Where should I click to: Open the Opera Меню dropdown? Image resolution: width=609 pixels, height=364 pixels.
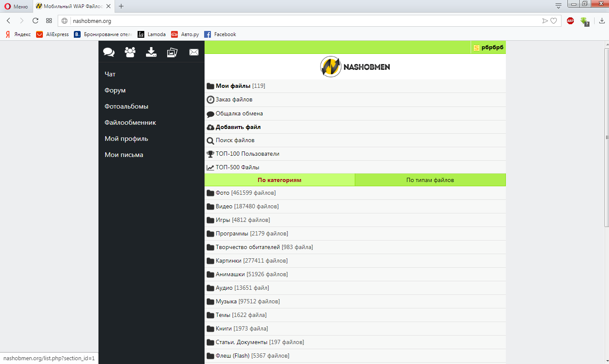pos(16,6)
